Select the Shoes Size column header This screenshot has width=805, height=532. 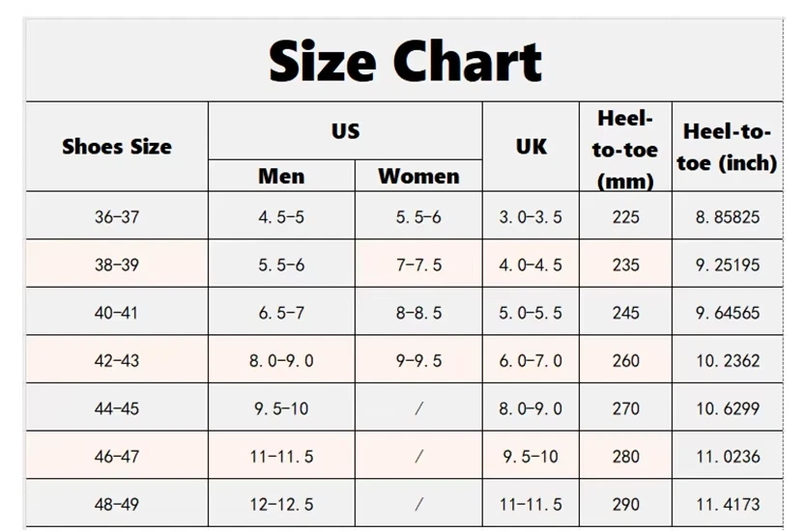tap(117, 147)
